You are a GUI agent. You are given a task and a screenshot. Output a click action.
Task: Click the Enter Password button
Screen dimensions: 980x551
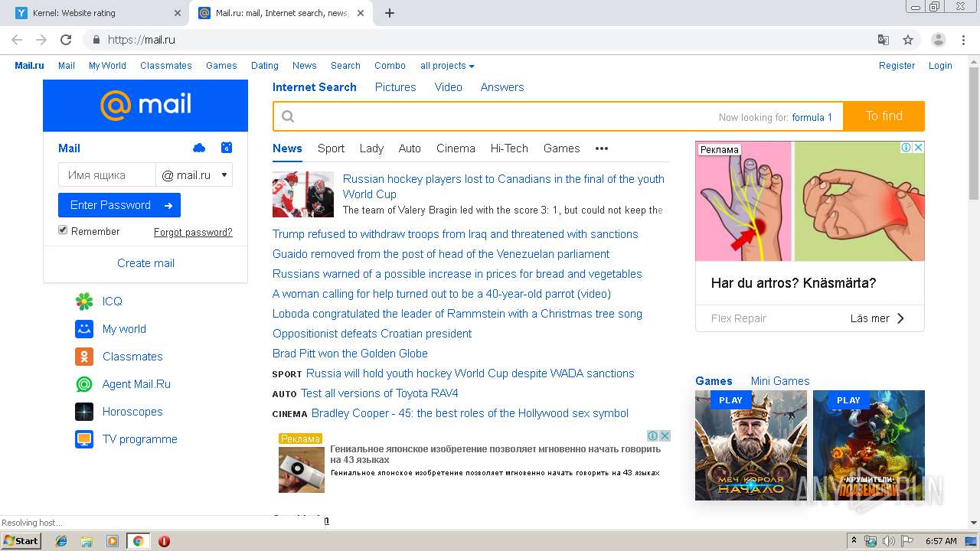119,205
